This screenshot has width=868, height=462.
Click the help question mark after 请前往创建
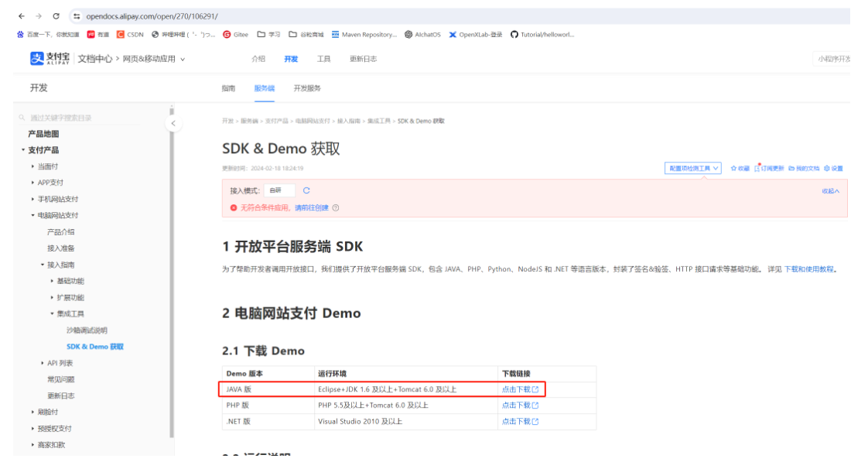336,207
